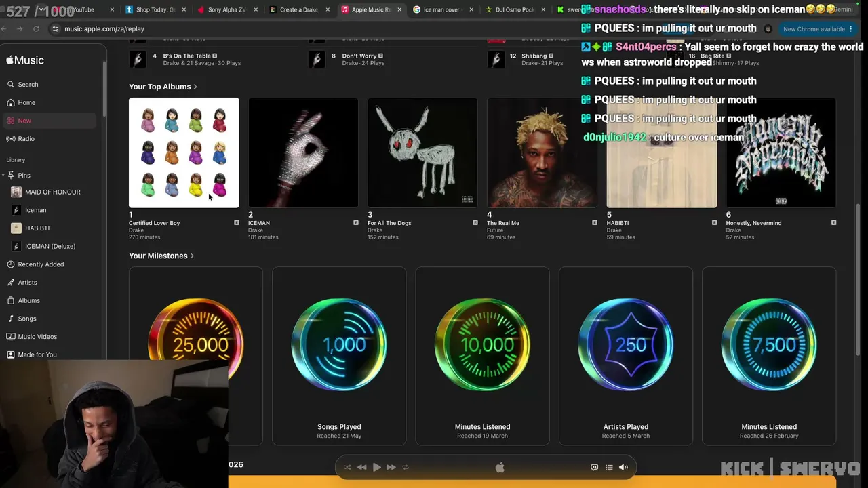868x488 pixels.
Task: Open the MAID OF HONOUR pinned album
Action: tap(51, 192)
